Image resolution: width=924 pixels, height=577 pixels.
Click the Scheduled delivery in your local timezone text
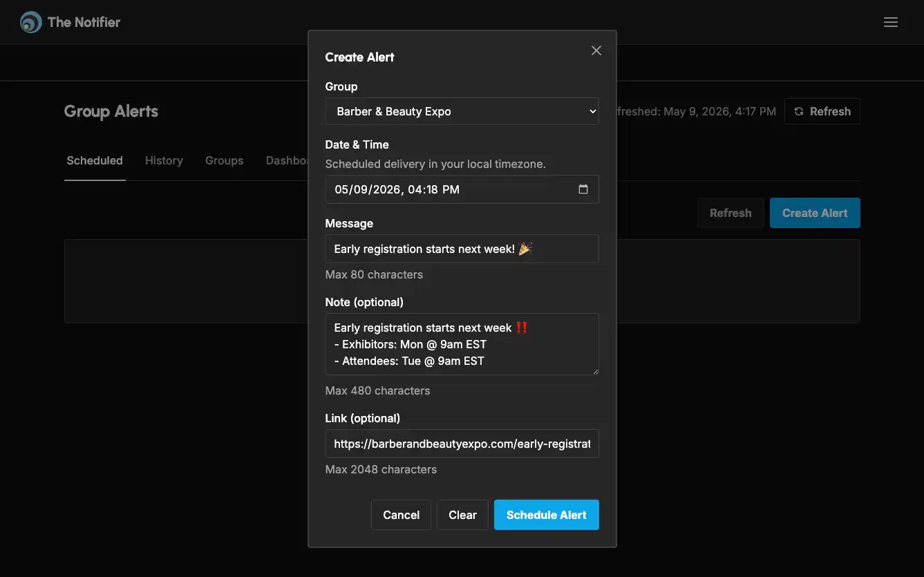(435, 164)
